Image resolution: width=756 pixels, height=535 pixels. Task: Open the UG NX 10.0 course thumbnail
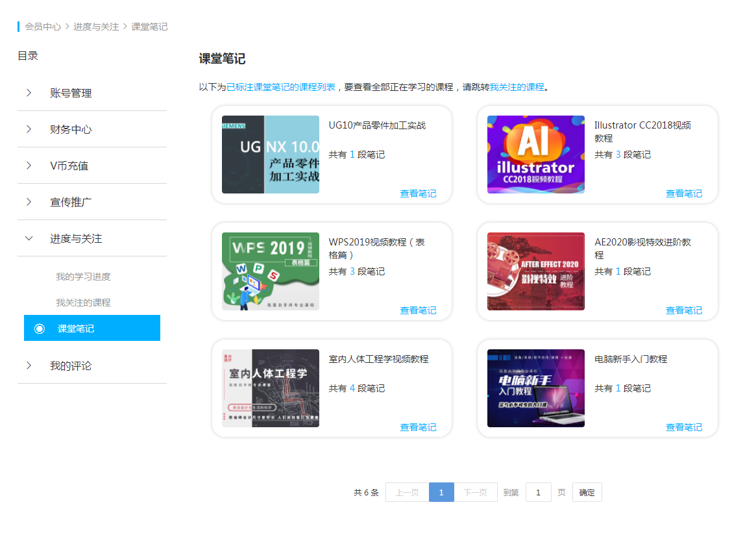[x=270, y=155]
